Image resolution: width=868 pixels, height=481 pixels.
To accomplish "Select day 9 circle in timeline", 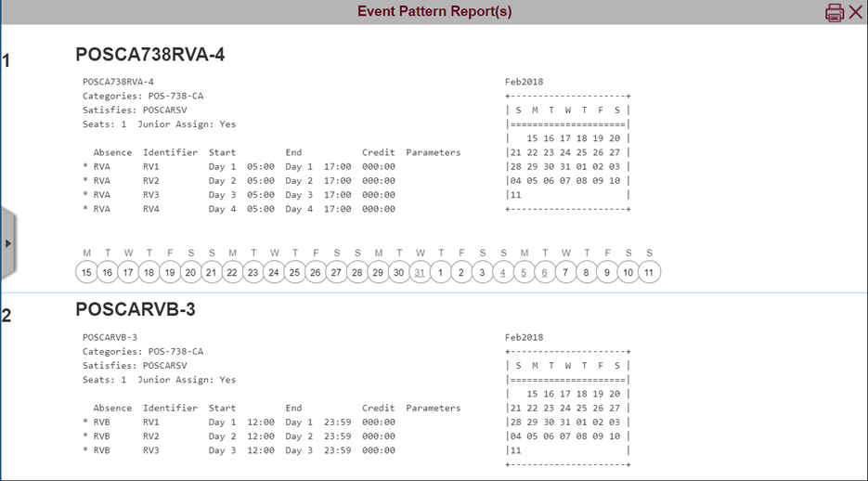I will (x=607, y=272).
